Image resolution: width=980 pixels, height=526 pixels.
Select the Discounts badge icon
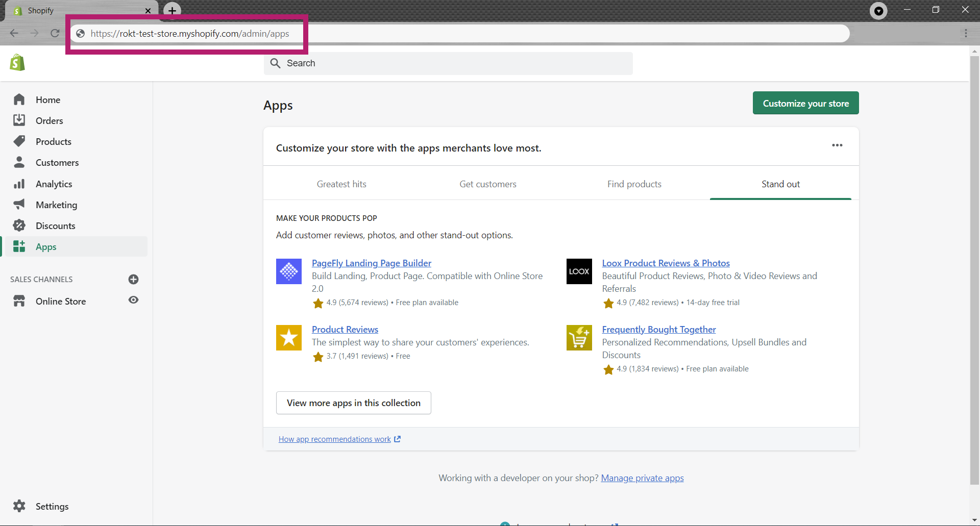[19, 226]
